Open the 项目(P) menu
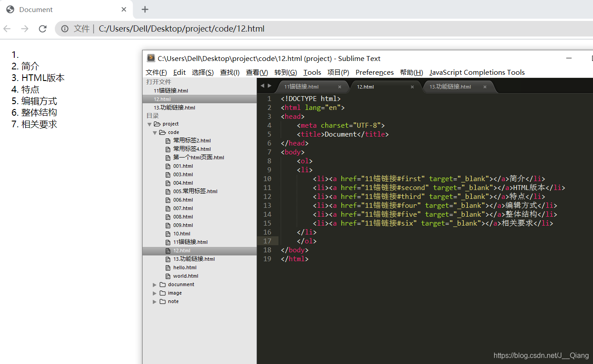Image resolution: width=593 pixels, height=364 pixels. (x=338, y=72)
